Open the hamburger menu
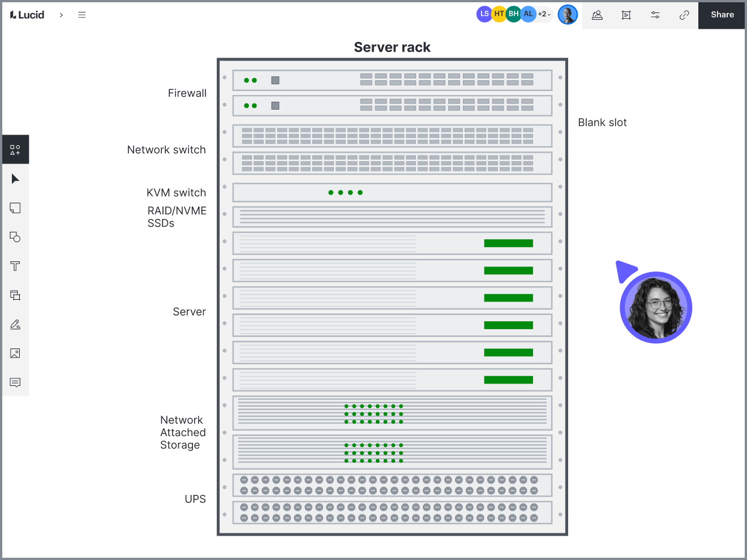Screen dimensions: 747x560 82,15
